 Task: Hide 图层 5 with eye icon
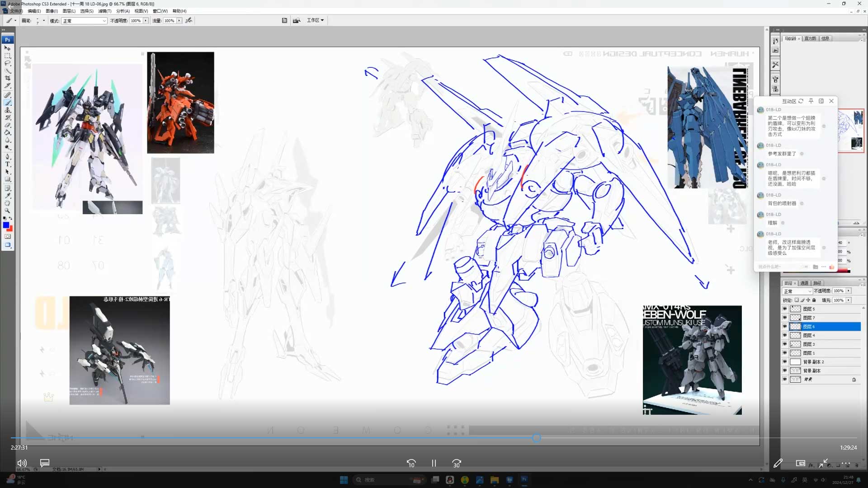[785, 309]
